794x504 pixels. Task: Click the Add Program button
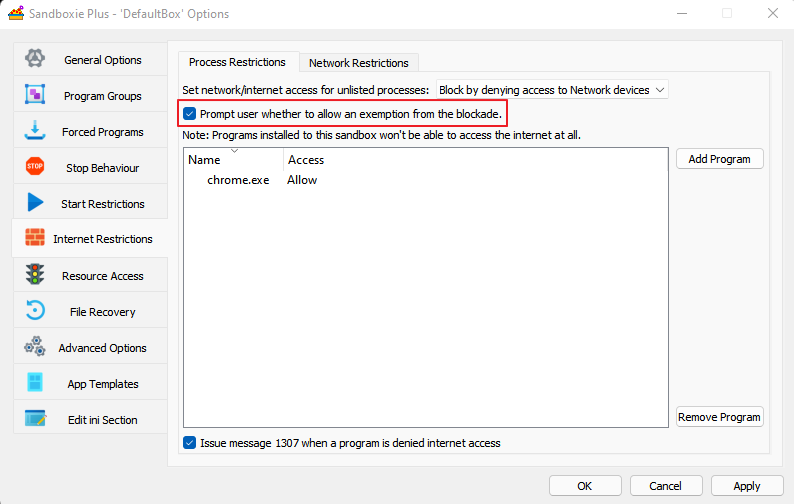click(x=719, y=159)
